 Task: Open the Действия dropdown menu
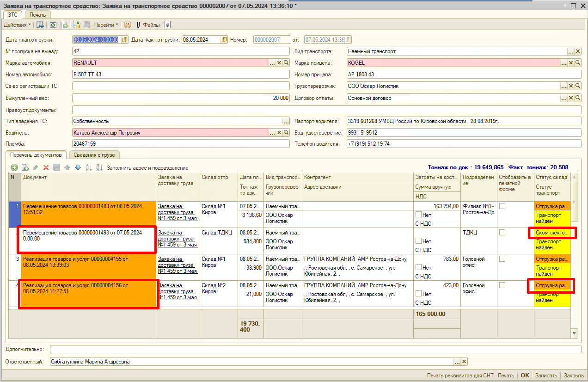click(x=18, y=25)
